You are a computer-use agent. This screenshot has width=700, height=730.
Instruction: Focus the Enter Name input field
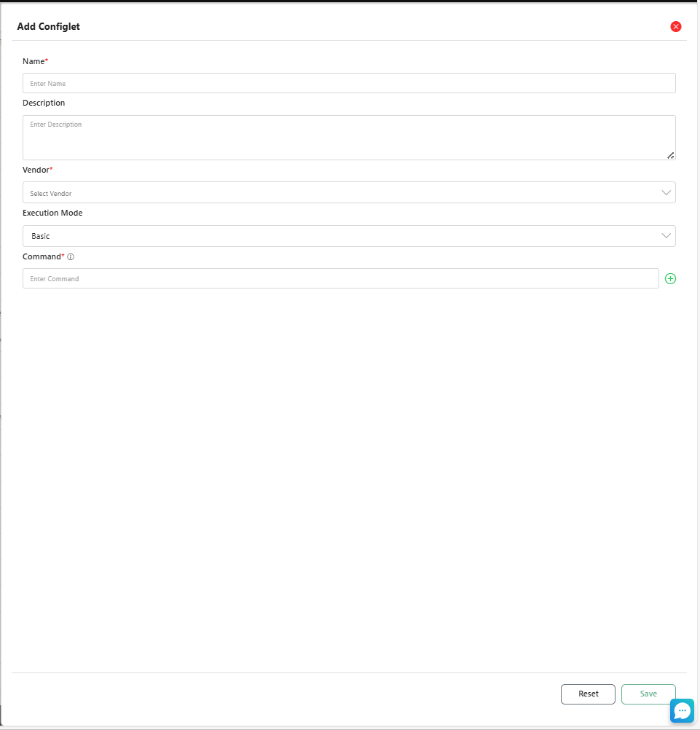[x=348, y=83]
